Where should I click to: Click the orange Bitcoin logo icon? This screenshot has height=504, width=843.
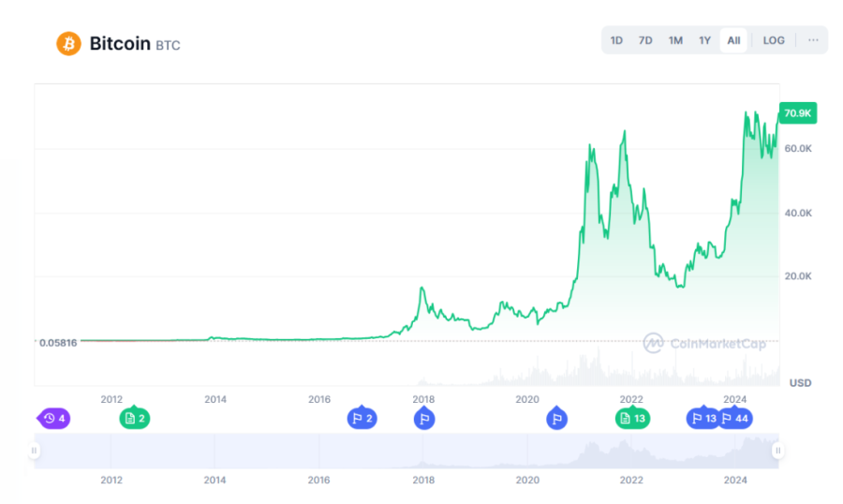69,43
